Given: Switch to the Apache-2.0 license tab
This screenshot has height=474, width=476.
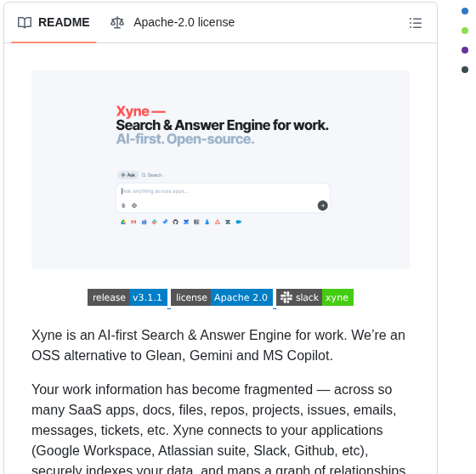Looking at the screenshot, I should click(x=173, y=22).
